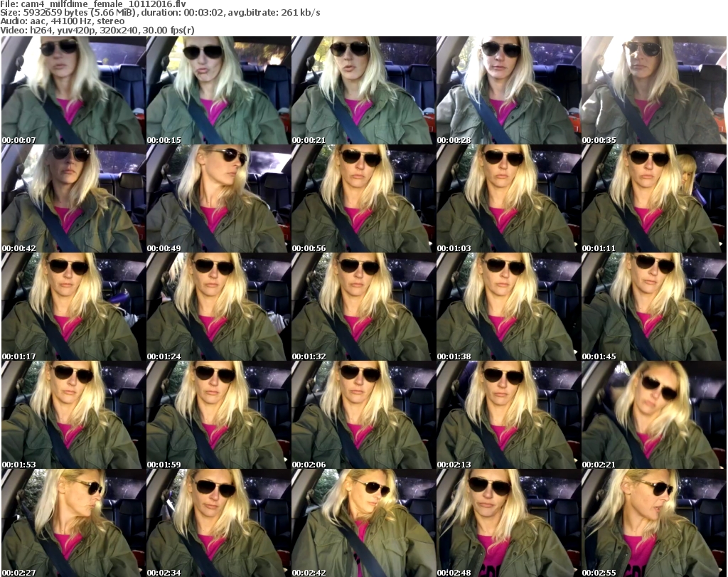Select the frame stamped 00:02:21
This screenshot has width=728, height=577.
[x=654, y=415]
